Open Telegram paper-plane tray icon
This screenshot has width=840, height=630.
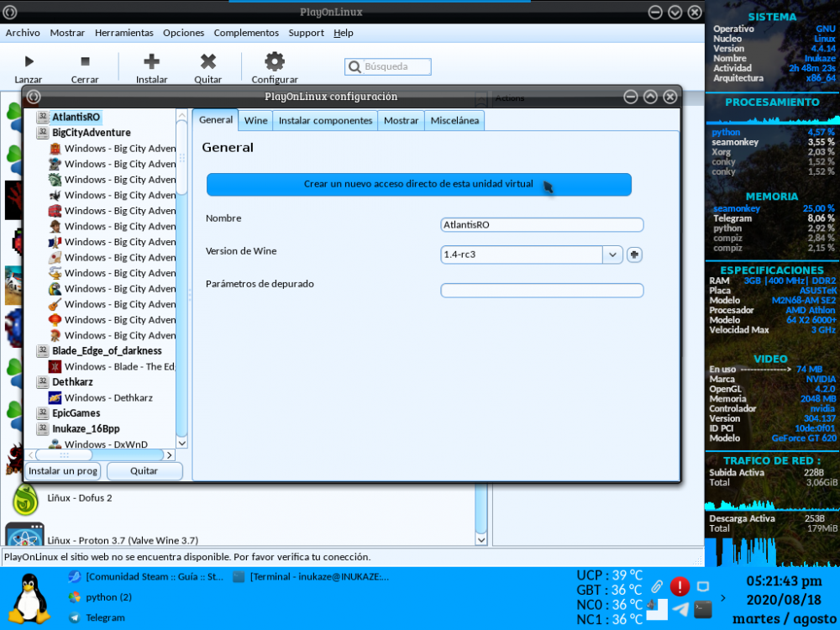[680, 610]
